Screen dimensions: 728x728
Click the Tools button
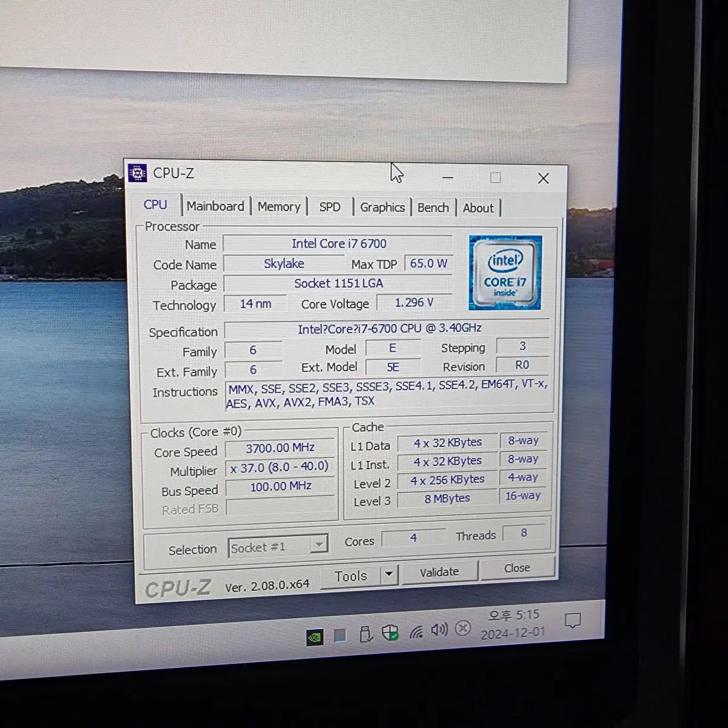pos(351,576)
